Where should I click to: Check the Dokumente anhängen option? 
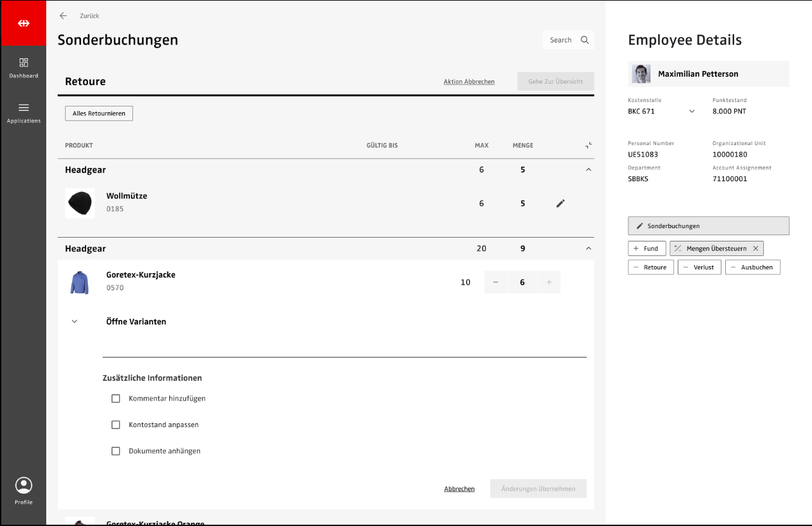coord(116,451)
